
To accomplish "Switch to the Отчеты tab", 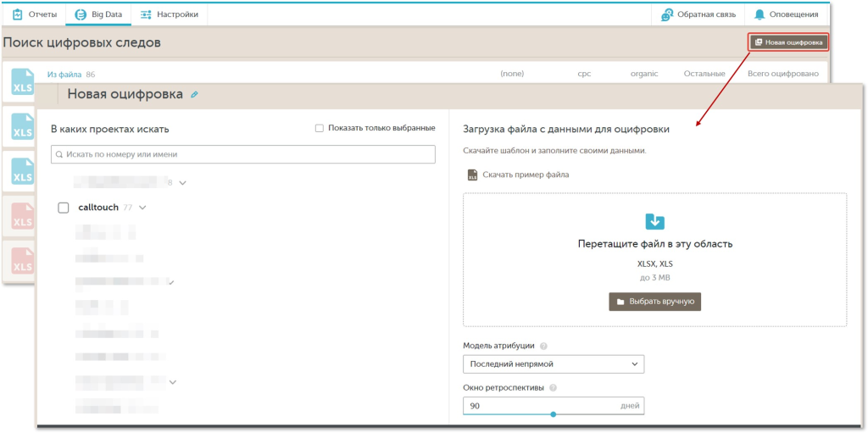I will click(x=35, y=14).
